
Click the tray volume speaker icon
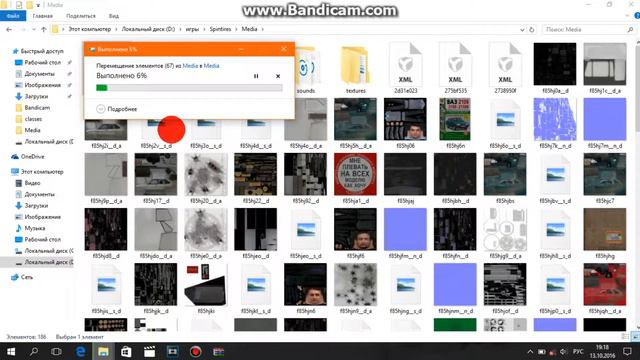564,351
